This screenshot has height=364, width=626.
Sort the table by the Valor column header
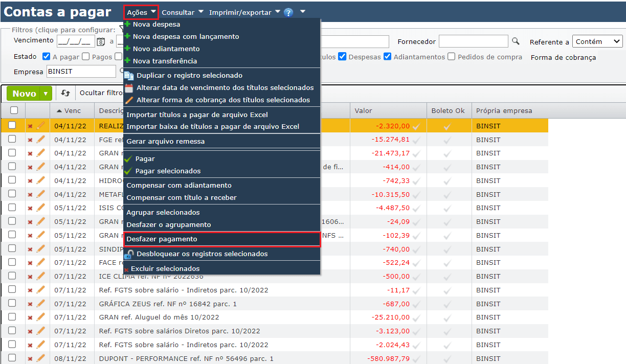pyautogui.click(x=364, y=110)
